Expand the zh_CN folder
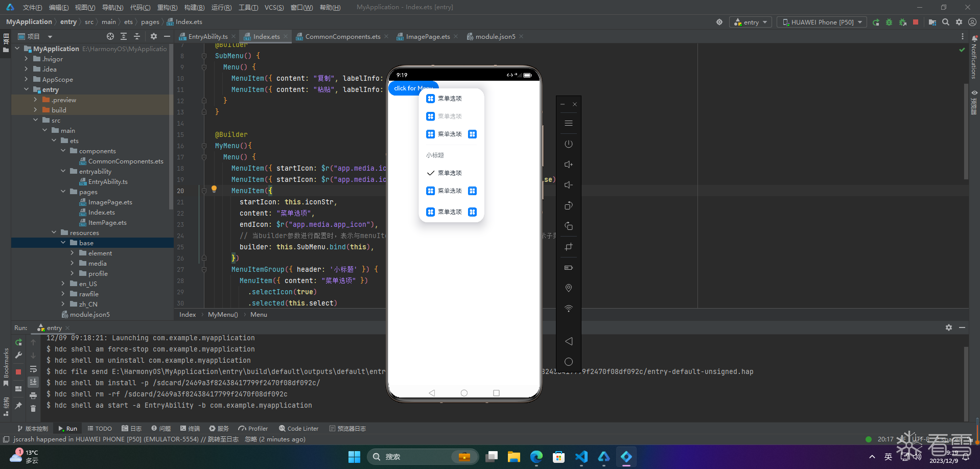This screenshot has width=980, height=469. [63, 304]
